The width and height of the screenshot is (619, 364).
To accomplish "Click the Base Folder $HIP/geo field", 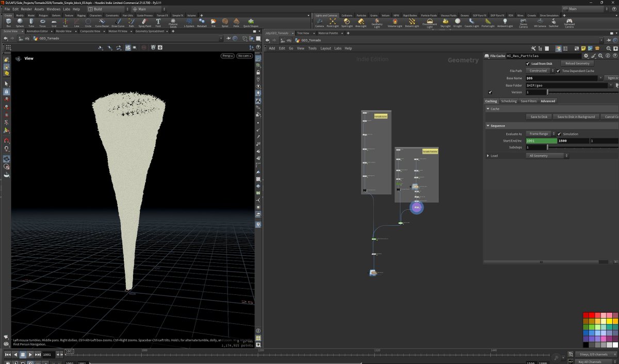I will [x=567, y=85].
